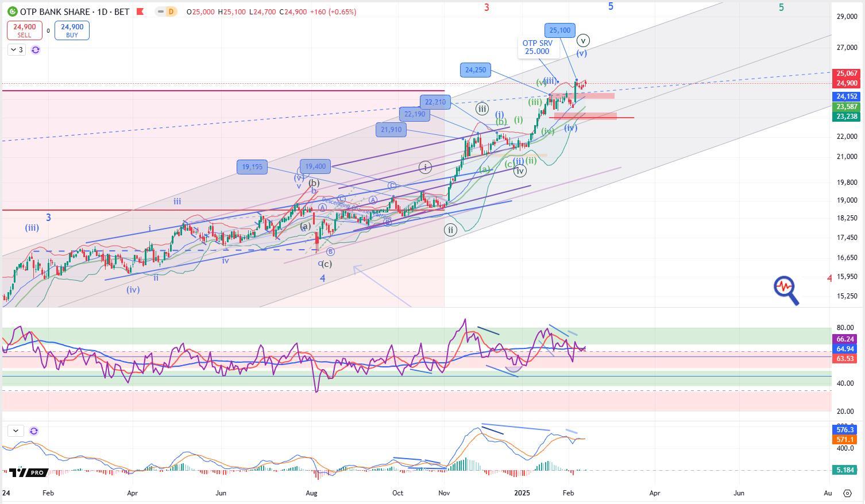Click the purple refresh icon in main legend
The height and width of the screenshot is (504, 865).
tap(36, 50)
